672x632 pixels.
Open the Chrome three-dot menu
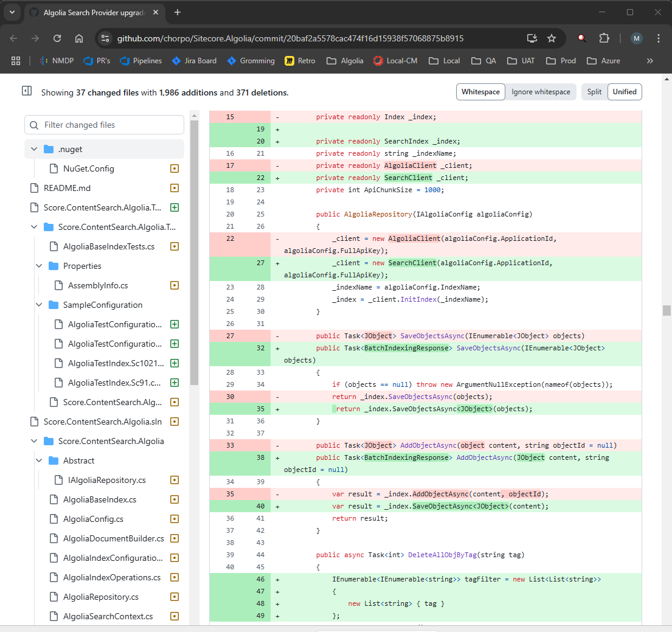pyautogui.click(x=659, y=38)
